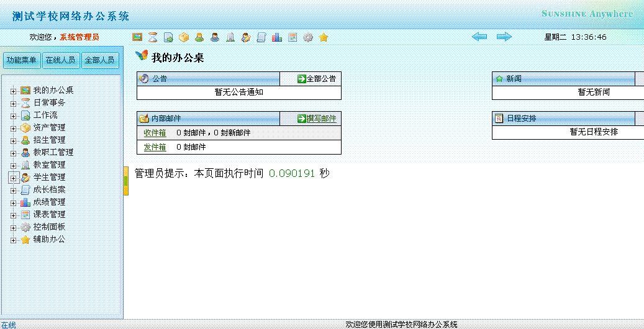The image size is (644, 329).
Task: Open Growth Archive scroll toolbar icon
Action: click(x=261, y=37)
